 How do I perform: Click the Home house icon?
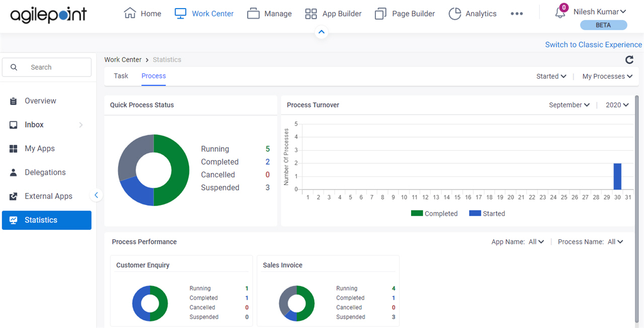click(x=130, y=13)
